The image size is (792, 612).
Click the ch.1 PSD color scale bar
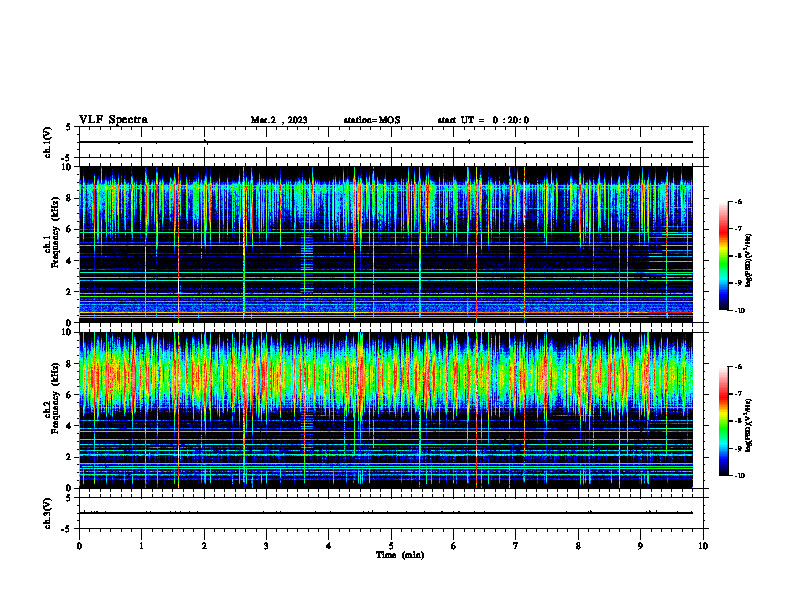[724, 256]
